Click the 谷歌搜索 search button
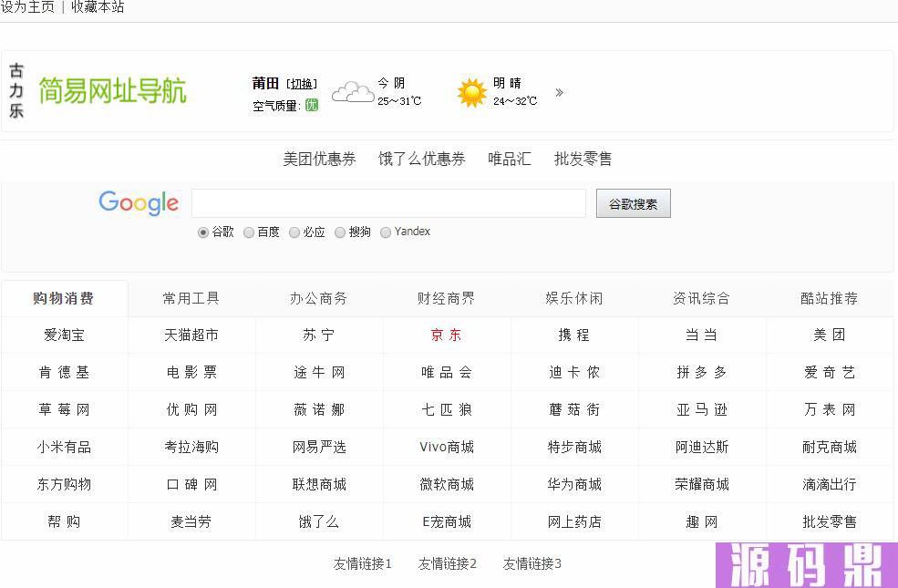Viewport: 898px width, 588px height. pyautogui.click(x=633, y=204)
